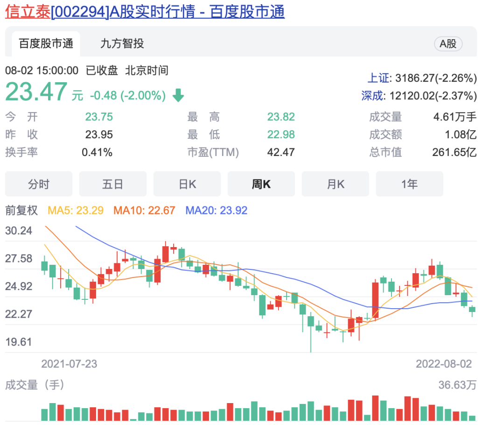
Task: Switch to the 百度股市通 tab
Action: pos(46,44)
